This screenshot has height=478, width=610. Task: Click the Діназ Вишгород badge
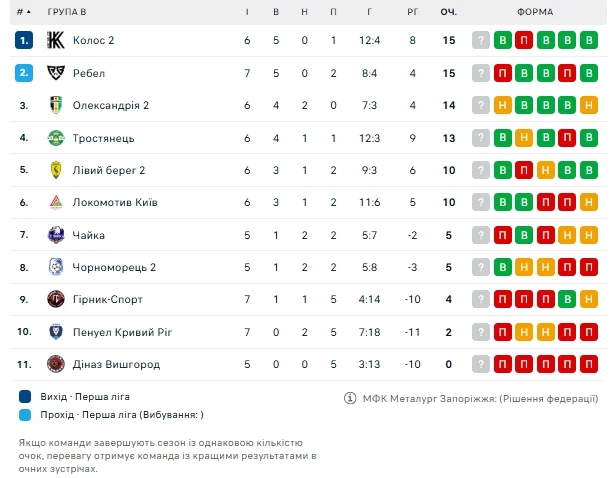(x=56, y=364)
